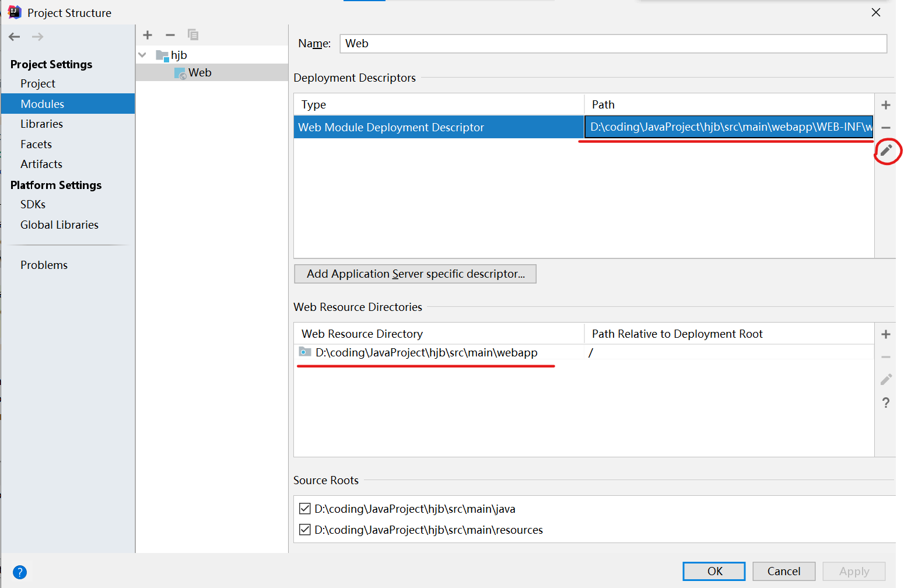Image resolution: width=904 pixels, height=588 pixels.
Task: Click Add Application Server specific descriptor button
Action: [415, 274]
